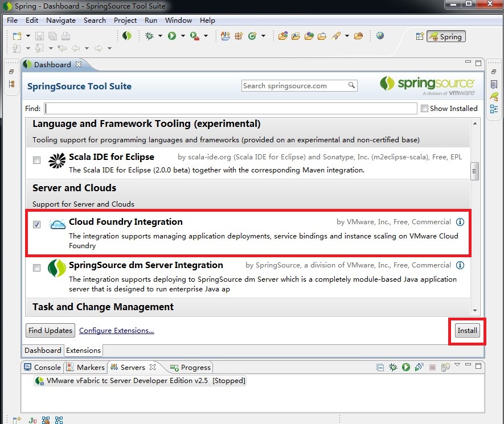Viewport: 504px width, 424px height.
Task: Open the Servers view menu triangle
Action: (457, 365)
